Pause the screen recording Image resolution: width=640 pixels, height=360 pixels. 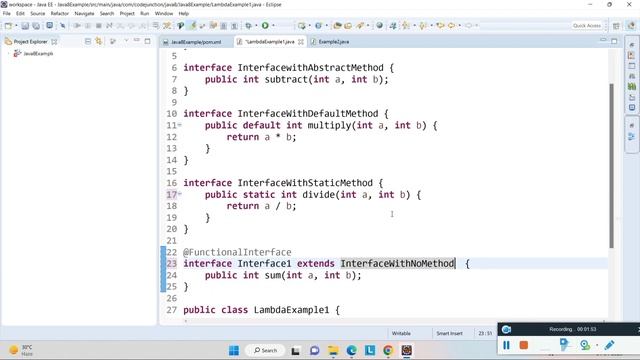tap(507, 345)
